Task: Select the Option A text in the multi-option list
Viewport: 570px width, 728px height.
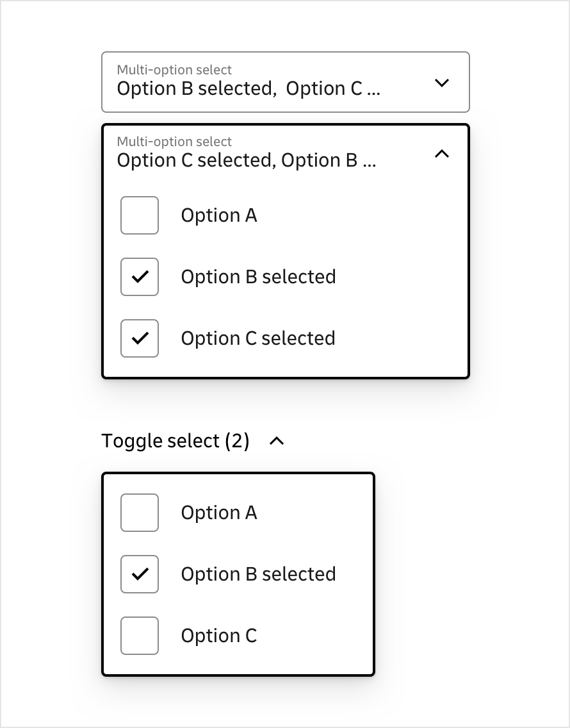Action: click(x=219, y=215)
